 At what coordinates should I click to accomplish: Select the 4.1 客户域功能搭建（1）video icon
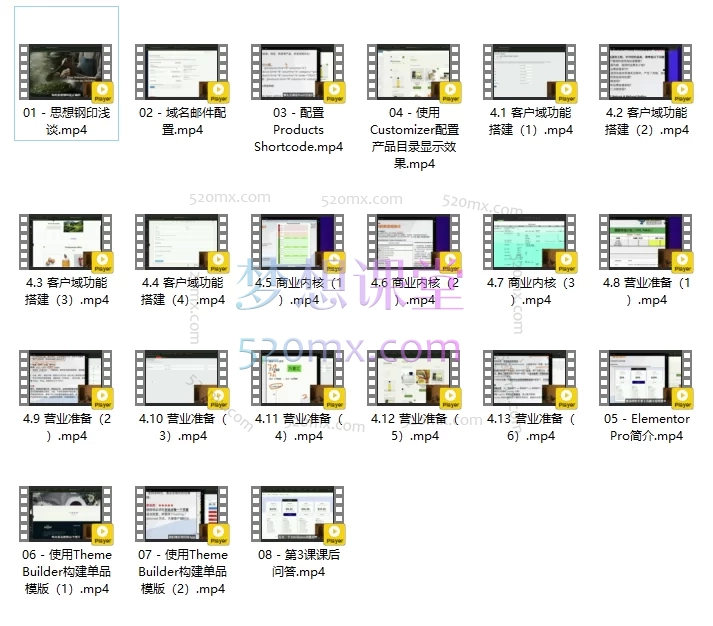coord(530,73)
